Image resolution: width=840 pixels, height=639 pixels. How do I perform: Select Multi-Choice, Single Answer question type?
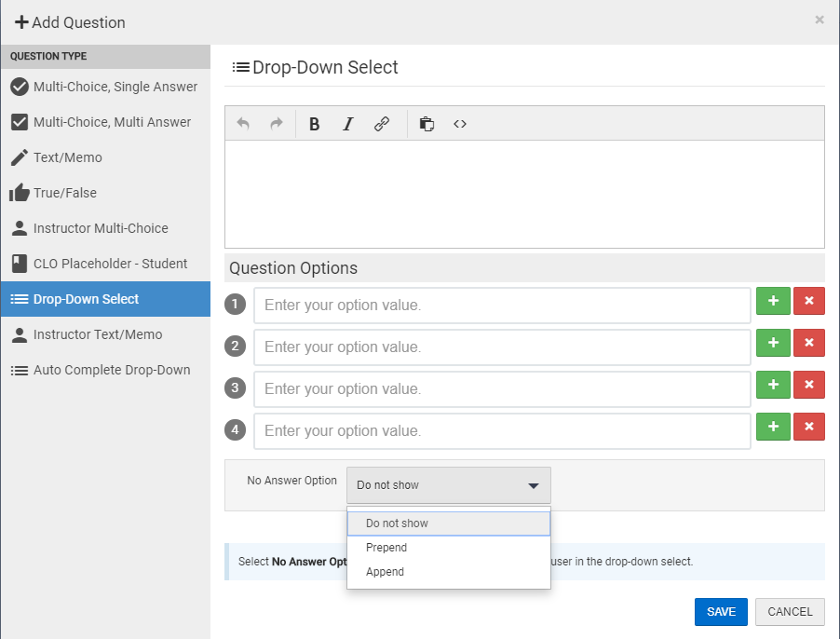[105, 87]
